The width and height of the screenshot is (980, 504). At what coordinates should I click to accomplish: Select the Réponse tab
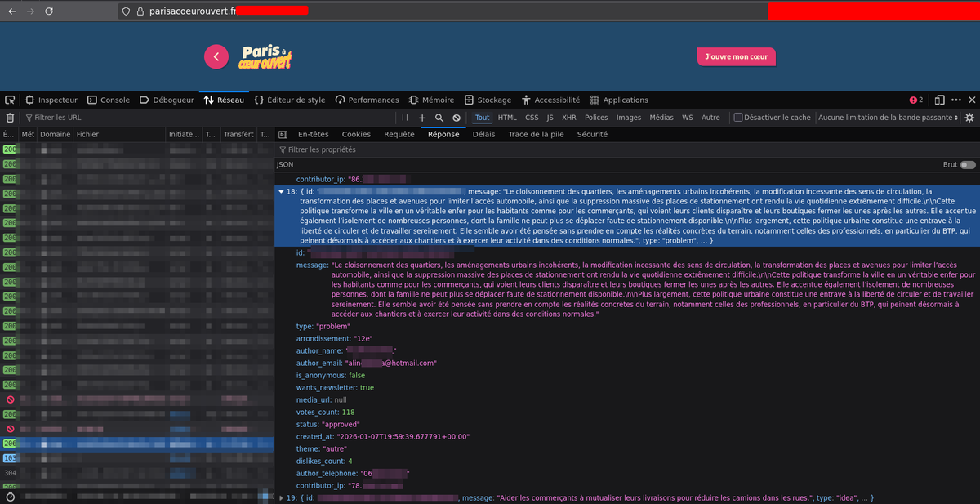pyautogui.click(x=443, y=134)
